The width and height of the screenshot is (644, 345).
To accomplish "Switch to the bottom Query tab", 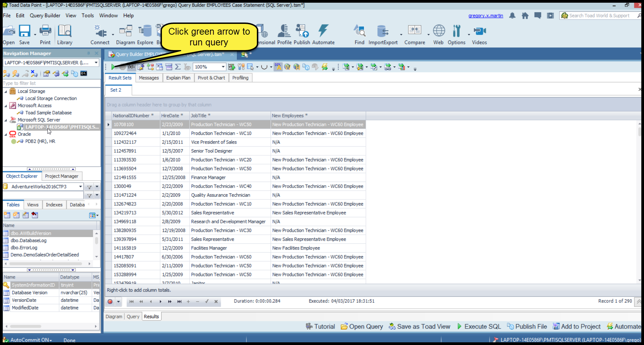I will pyautogui.click(x=133, y=317).
